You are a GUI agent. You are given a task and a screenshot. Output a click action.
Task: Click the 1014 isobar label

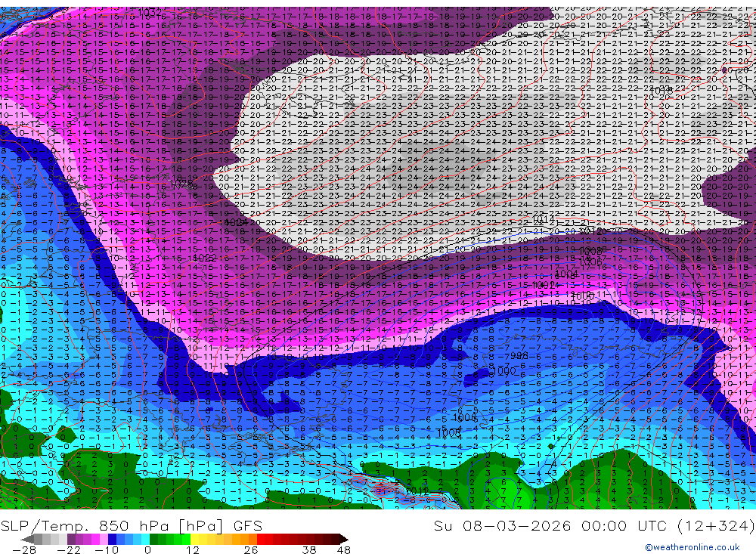point(544,220)
